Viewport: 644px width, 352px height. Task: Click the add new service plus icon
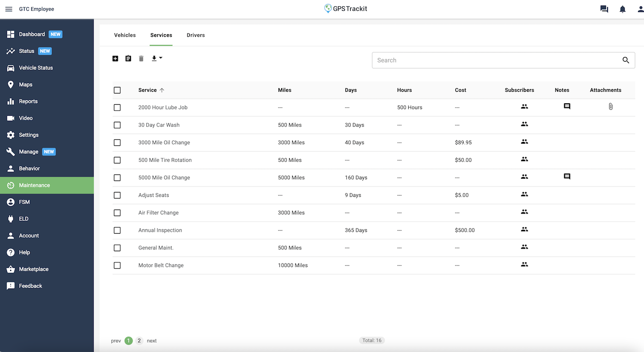(115, 58)
